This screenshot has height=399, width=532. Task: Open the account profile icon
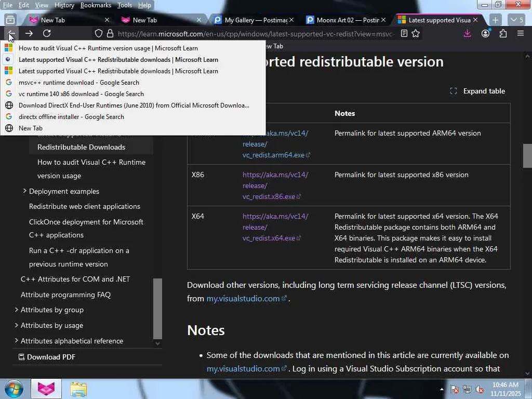click(486, 34)
